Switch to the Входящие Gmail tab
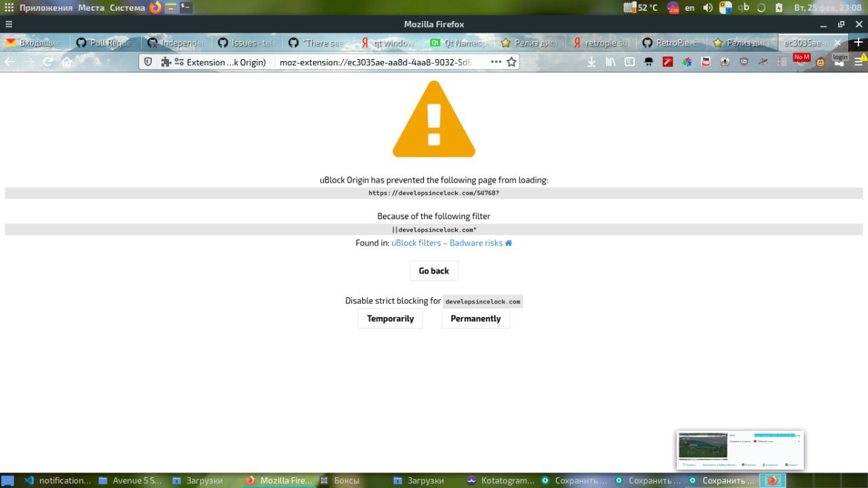This screenshot has height=488, width=868. click(35, 42)
